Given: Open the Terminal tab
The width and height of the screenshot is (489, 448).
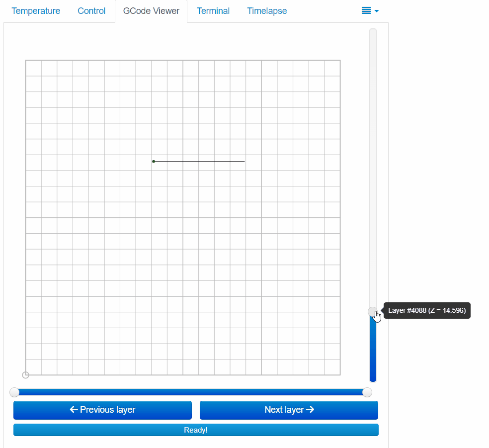Looking at the screenshot, I should coord(213,10).
